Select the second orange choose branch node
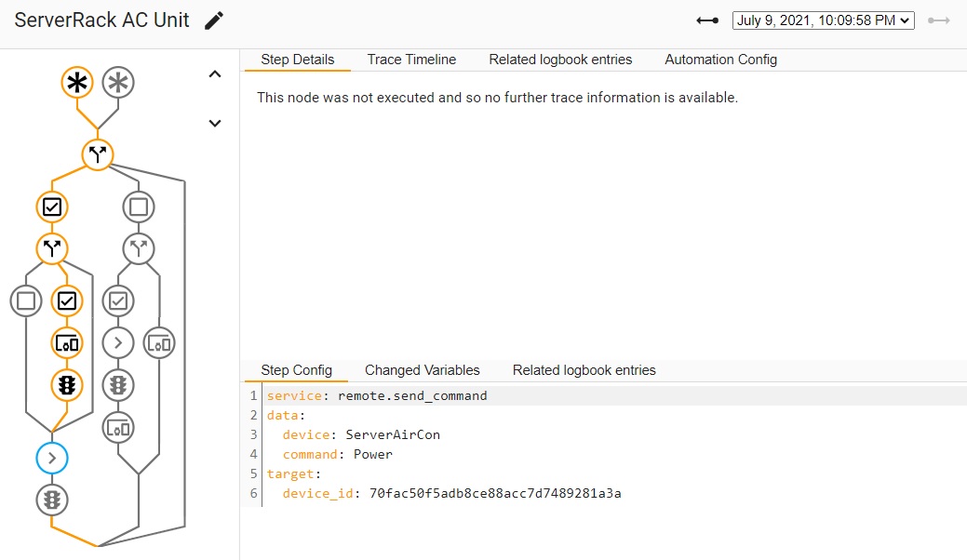 pos(52,249)
